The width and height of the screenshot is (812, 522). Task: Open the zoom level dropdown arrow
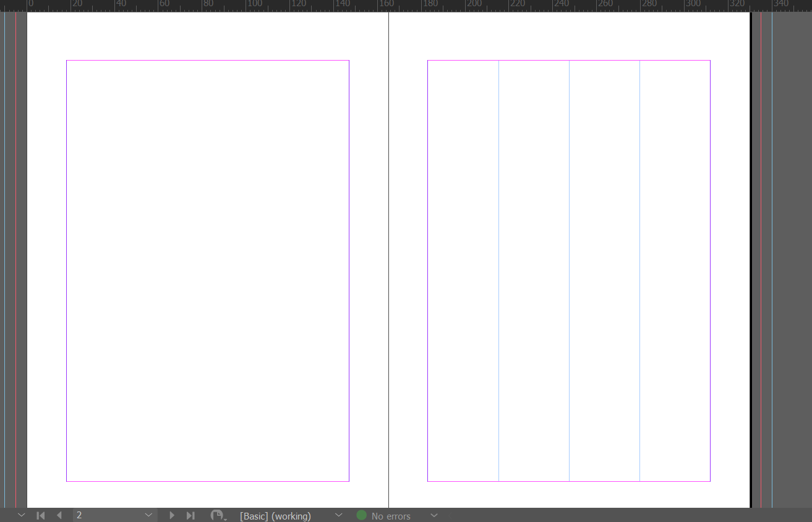[22, 515]
